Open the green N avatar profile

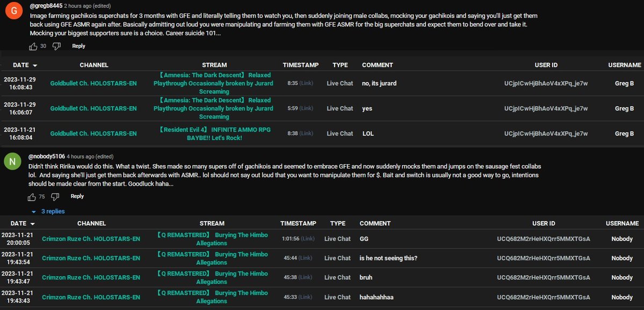pos(12,161)
